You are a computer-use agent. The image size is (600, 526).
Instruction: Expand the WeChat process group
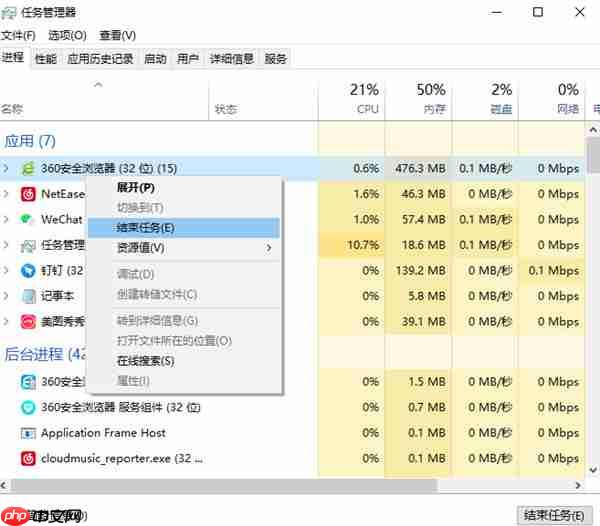point(6,219)
